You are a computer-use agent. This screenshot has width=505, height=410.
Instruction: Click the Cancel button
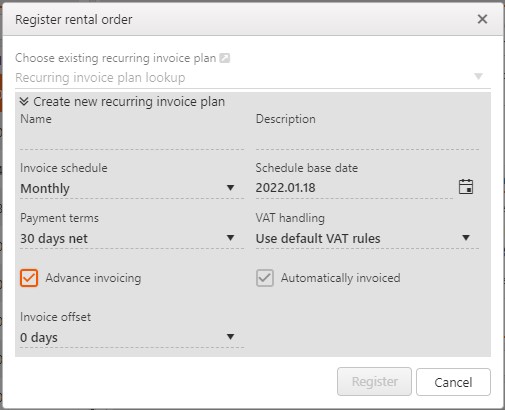(x=453, y=382)
